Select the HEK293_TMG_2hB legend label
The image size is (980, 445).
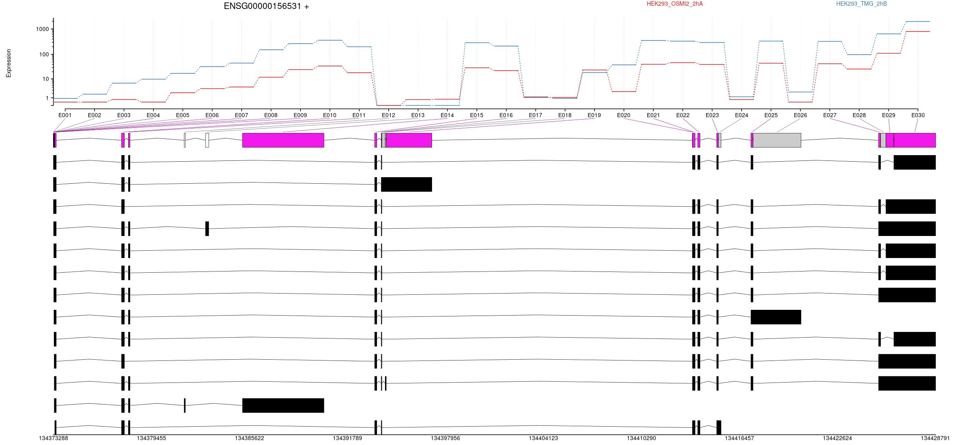pos(862,4)
